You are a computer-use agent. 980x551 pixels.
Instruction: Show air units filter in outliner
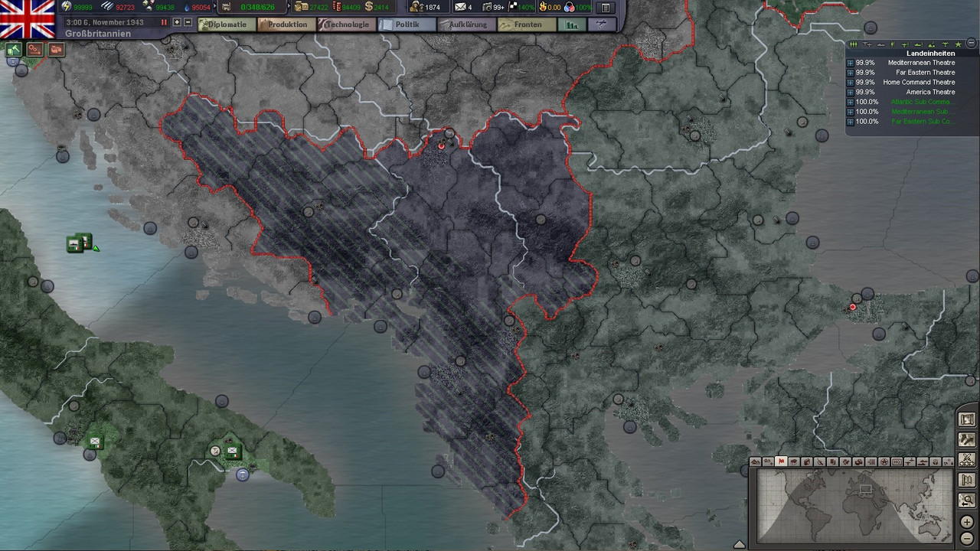tap(867, 44)
